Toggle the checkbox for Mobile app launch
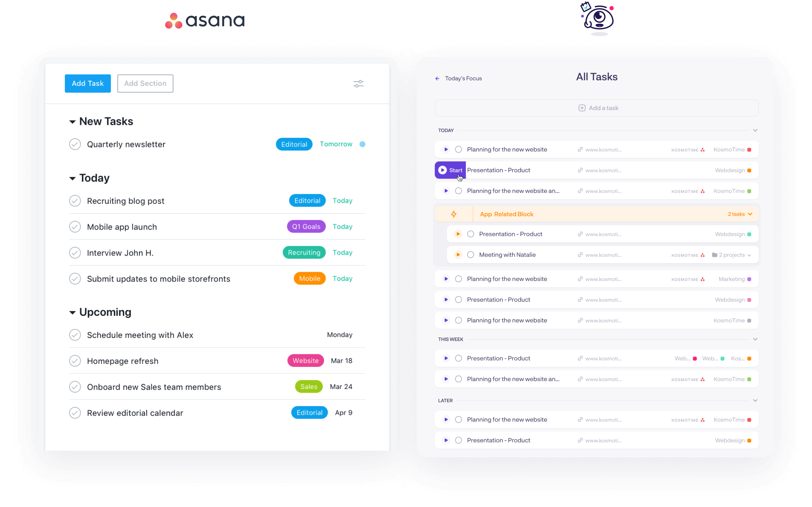 point(75,227)
